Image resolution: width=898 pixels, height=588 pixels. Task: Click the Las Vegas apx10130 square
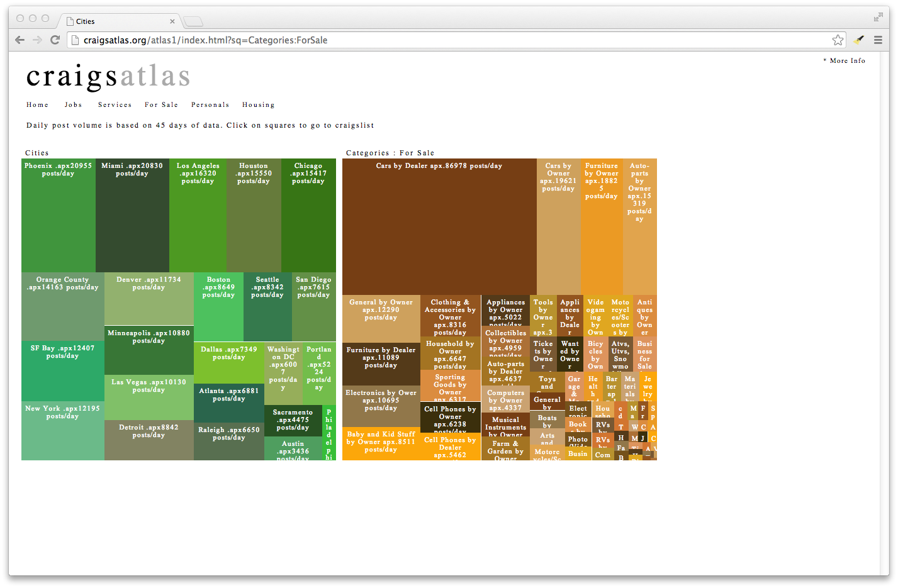[x=149, y=397]
